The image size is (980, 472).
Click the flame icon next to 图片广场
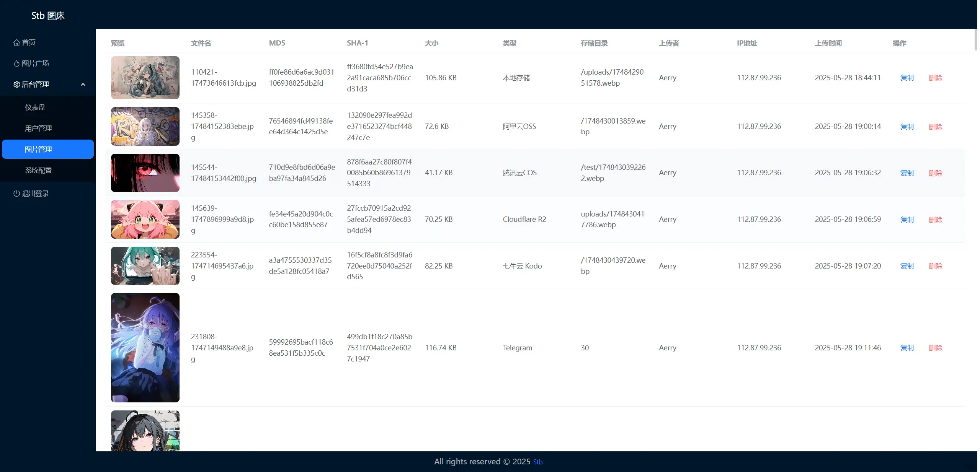(x=16, y=63)
